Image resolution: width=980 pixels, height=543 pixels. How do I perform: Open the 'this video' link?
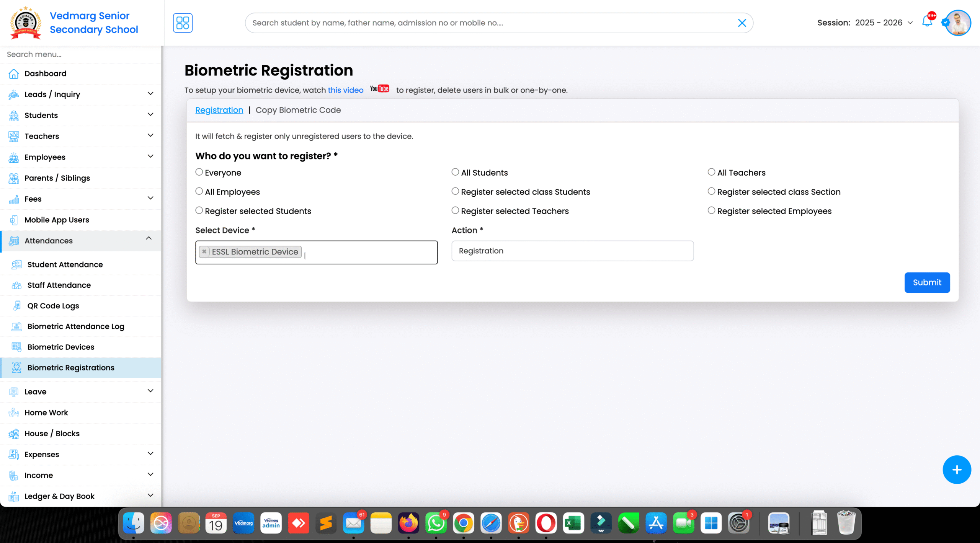tap(345, 90)
